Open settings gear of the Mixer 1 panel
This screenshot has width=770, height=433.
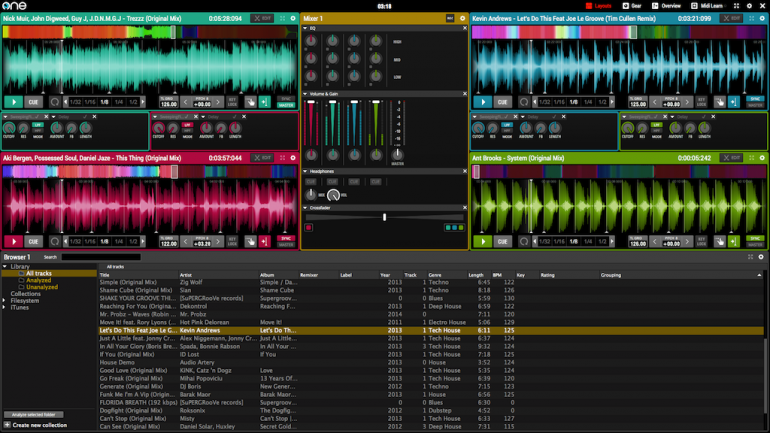[x=462, y=18]
